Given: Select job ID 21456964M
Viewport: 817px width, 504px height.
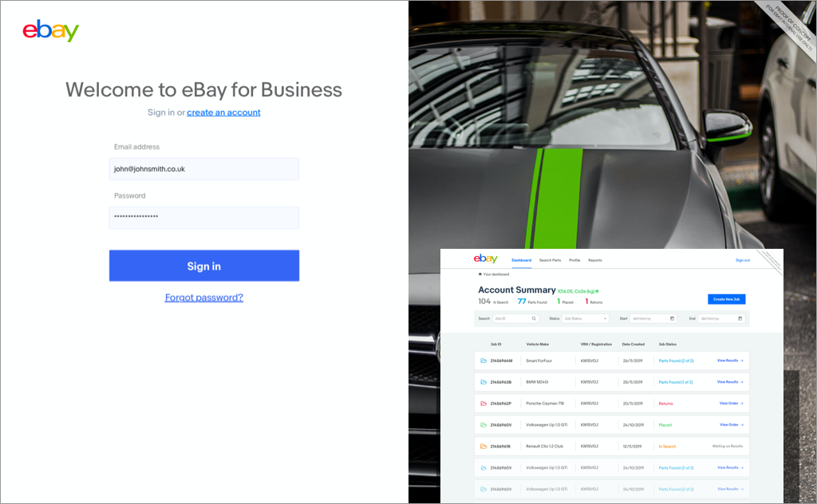Looking at the screenshot, I should (x=501, y=360).
